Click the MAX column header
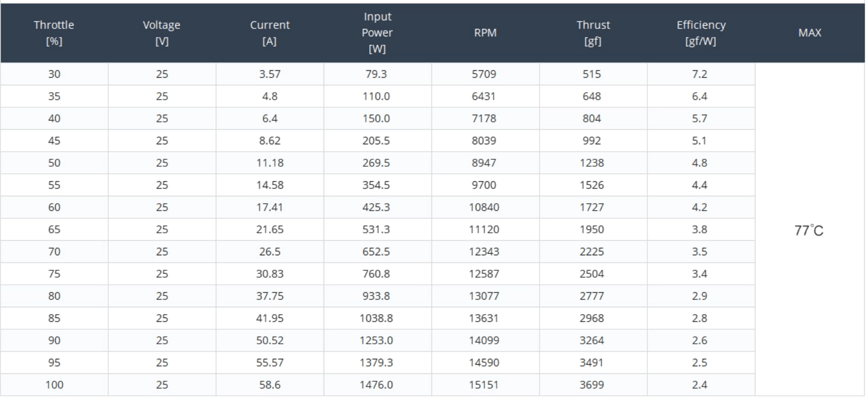 coord(810,33)
